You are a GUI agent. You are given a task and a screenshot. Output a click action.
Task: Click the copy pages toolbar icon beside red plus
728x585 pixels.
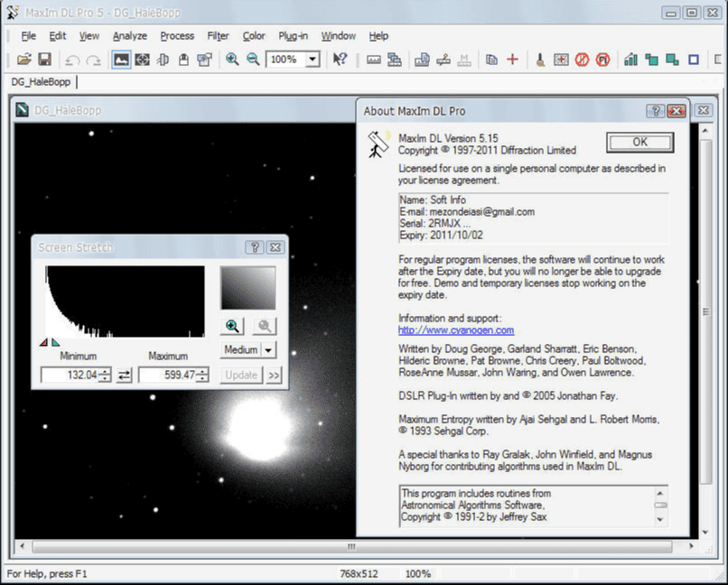(x=491, y=60)
